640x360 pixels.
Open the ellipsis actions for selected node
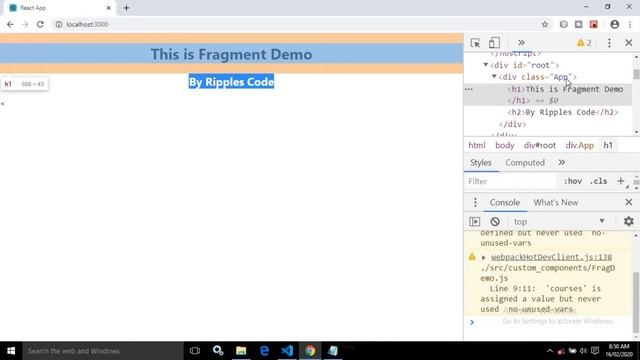coord(469,89)
